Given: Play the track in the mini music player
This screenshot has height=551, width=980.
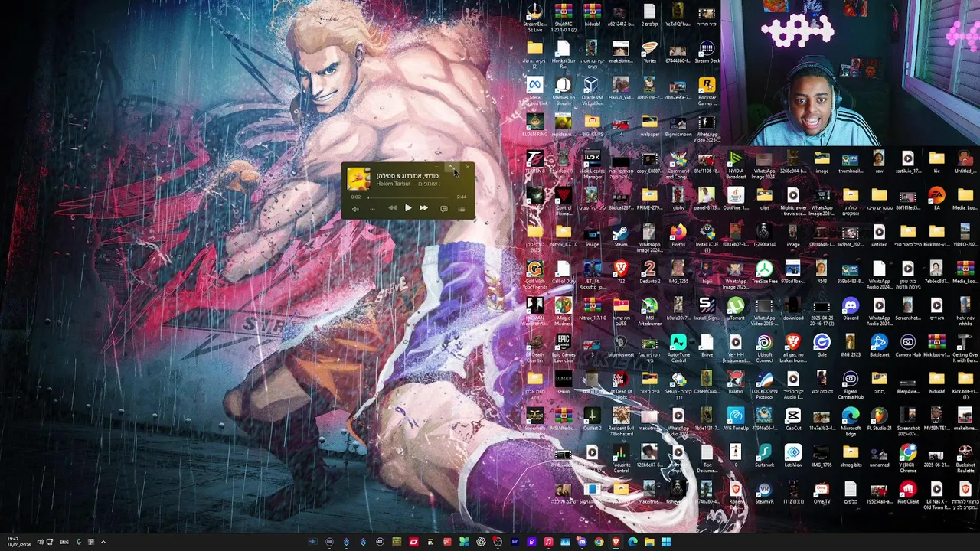Looking at the screenshot, I should coord(407,208).
